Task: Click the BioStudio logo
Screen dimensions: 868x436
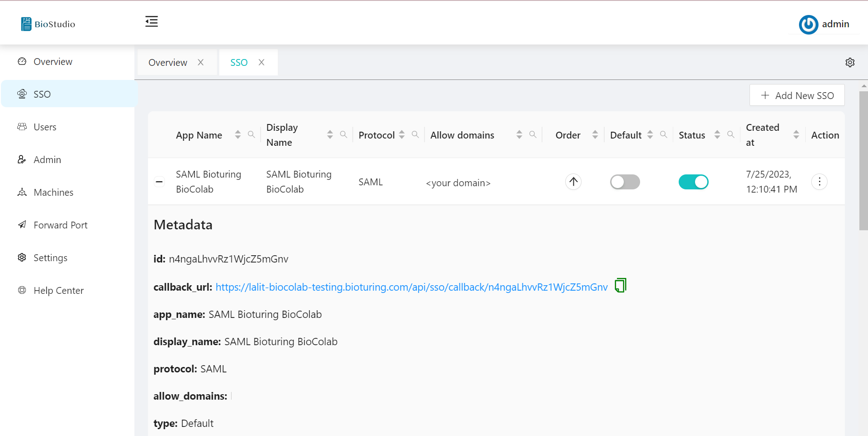Action: [48, 24]
